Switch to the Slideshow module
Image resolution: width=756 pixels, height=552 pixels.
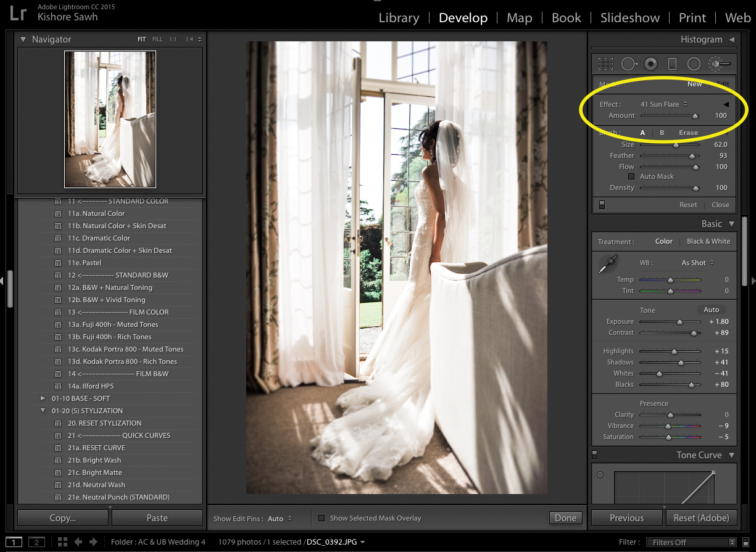pyautogui.click(x=630, y=18)
